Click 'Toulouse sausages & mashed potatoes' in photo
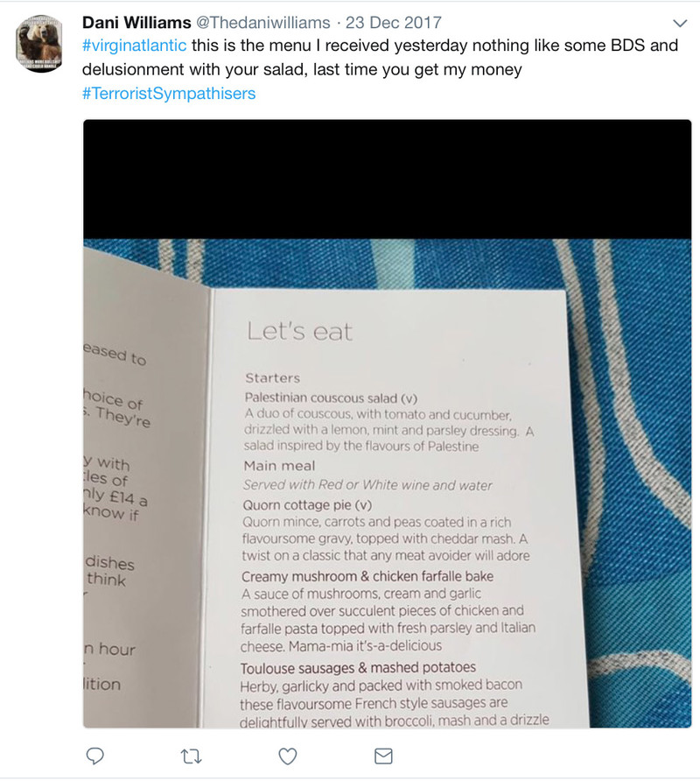700x781 pixels. 358,667
